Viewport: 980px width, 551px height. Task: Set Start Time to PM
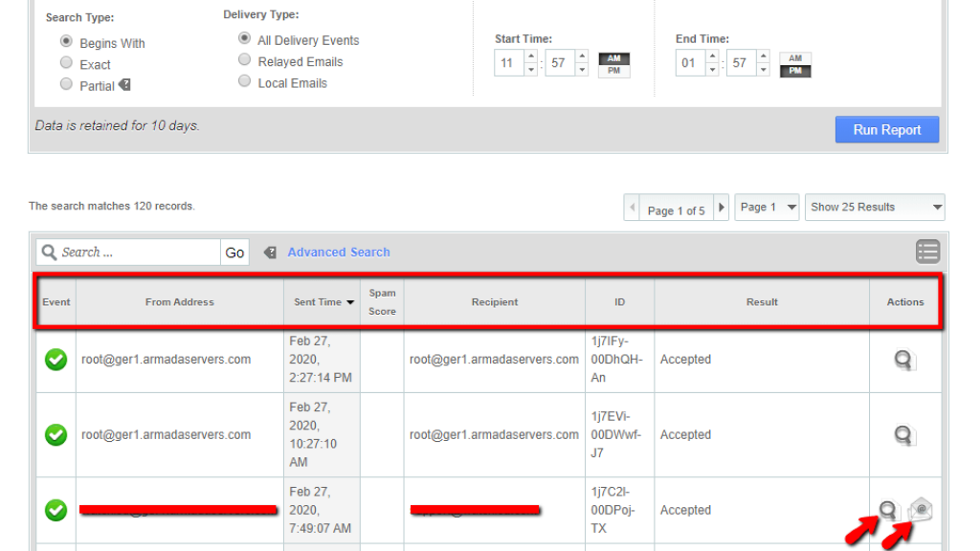[614, 71]
